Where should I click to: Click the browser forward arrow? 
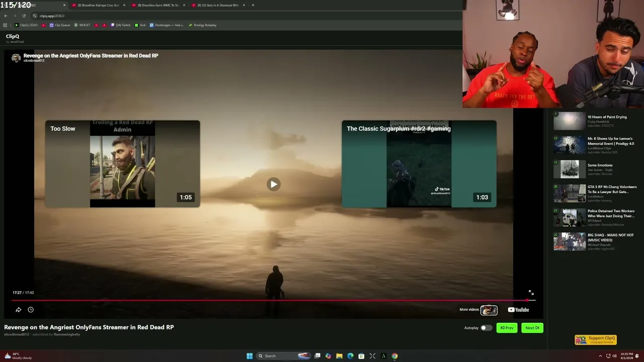15,16
